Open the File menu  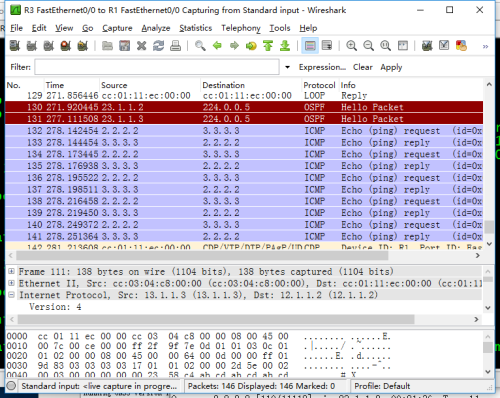tap(16, 28)
